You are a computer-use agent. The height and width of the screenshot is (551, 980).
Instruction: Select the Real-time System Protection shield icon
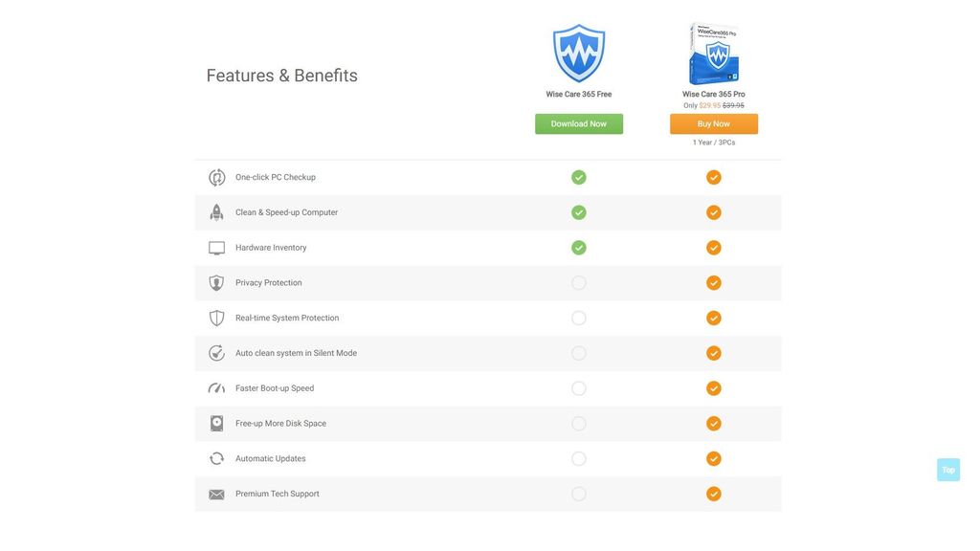point(216,317)
